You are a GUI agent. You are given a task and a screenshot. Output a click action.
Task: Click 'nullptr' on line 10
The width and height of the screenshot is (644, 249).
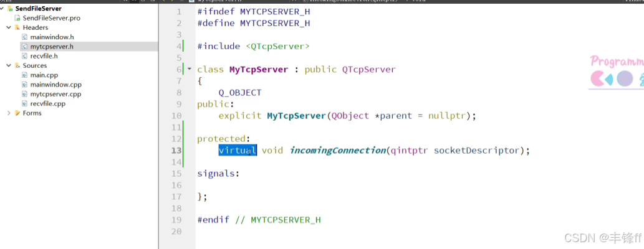(x=447, y=116)
